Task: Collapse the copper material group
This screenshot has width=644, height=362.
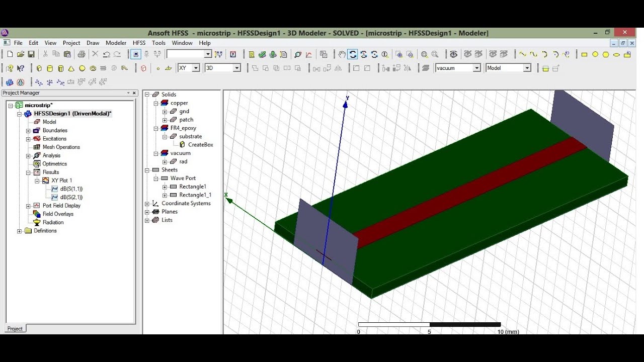Action: (156, 103)
